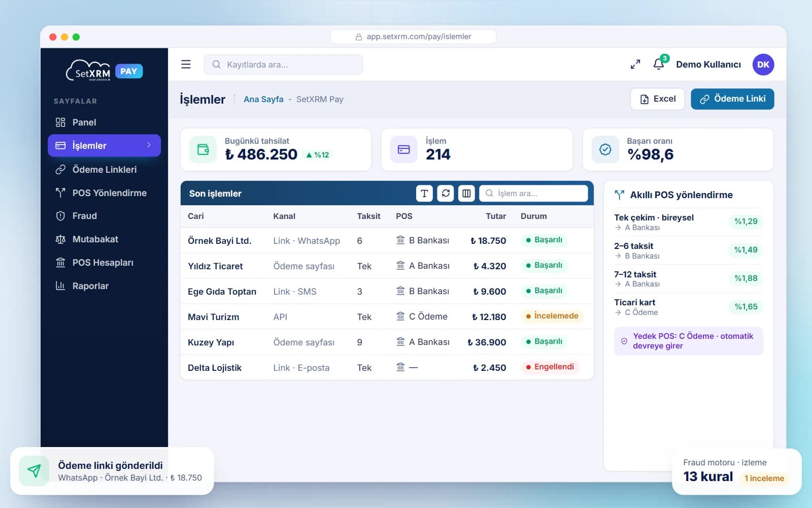Click bank icon in Delta Lojistik row
The image size is (812, 508).
click(x=400, y=367)
